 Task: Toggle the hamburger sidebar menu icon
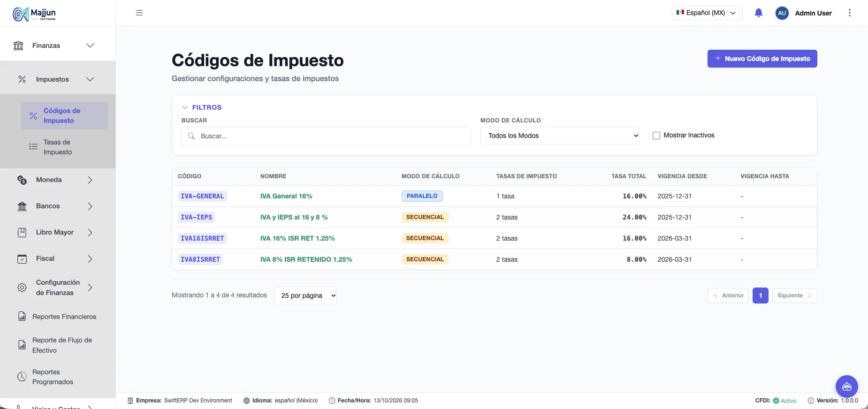[139, 13]
